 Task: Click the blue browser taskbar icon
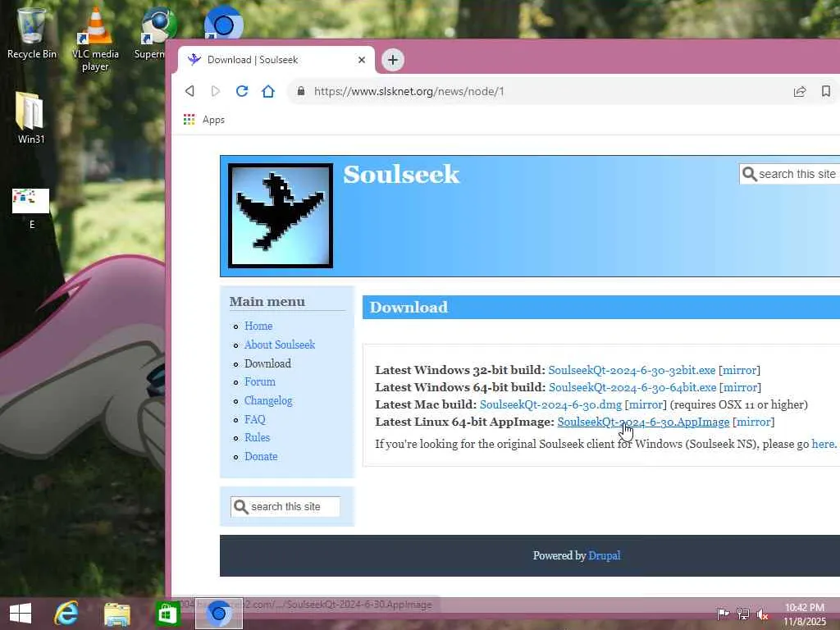click(218, 614)
